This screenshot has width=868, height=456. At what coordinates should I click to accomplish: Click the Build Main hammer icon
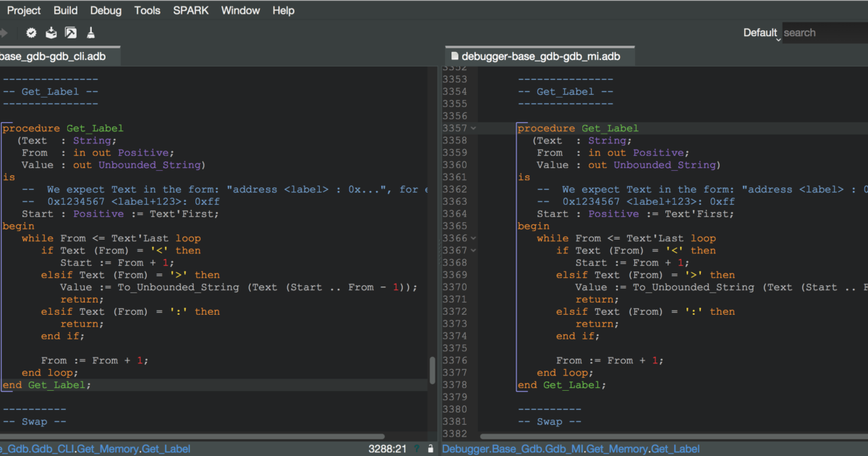(71, 33)
